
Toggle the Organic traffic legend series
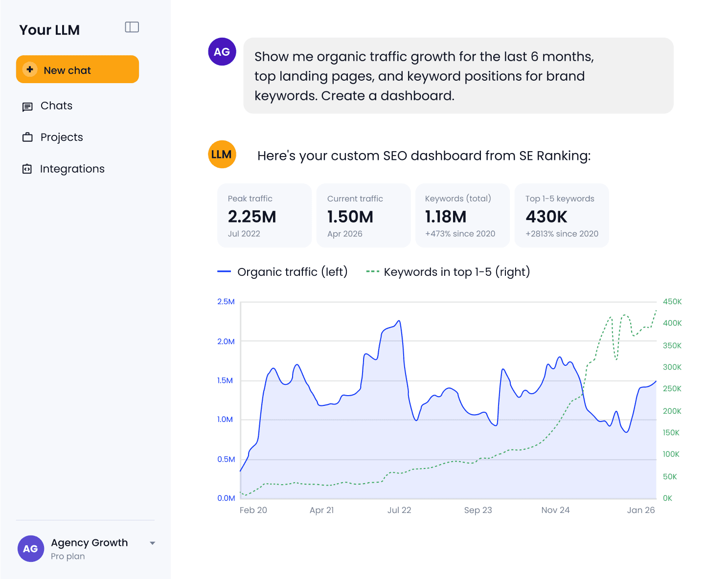tap(282, 272)
